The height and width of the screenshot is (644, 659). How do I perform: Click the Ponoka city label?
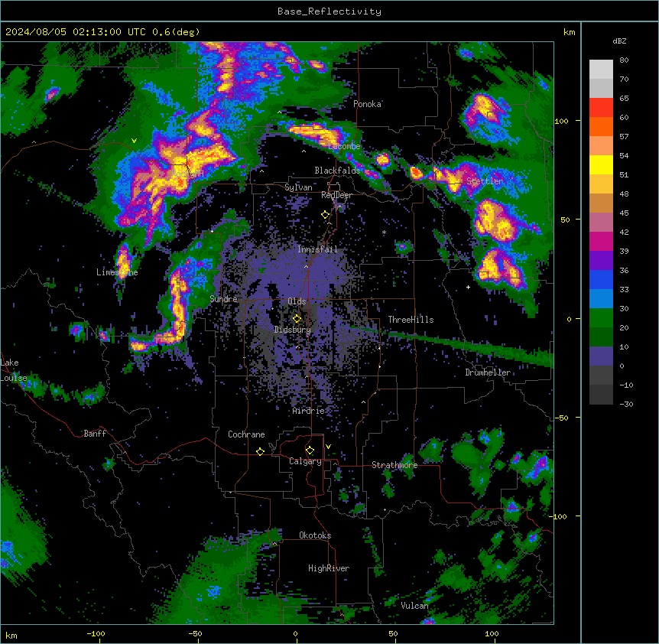pos(367,104)
